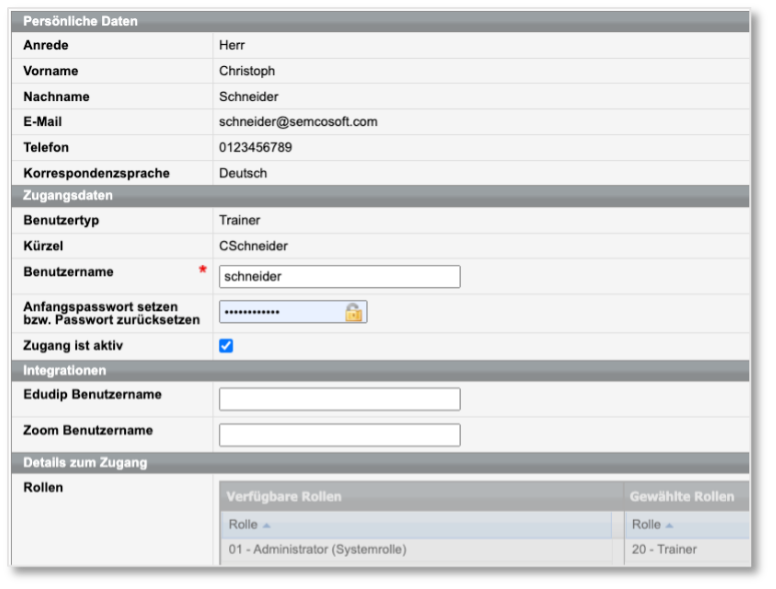The width and height of the screenshot is (776, 589).
Task: Select the 20 - Trainer role row
Action: coord(664,549)
